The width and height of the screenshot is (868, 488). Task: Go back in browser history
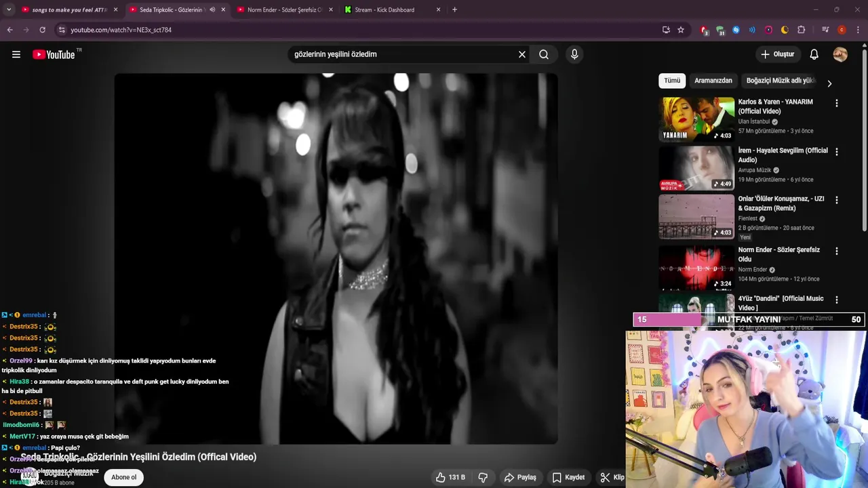coord(9,30)
